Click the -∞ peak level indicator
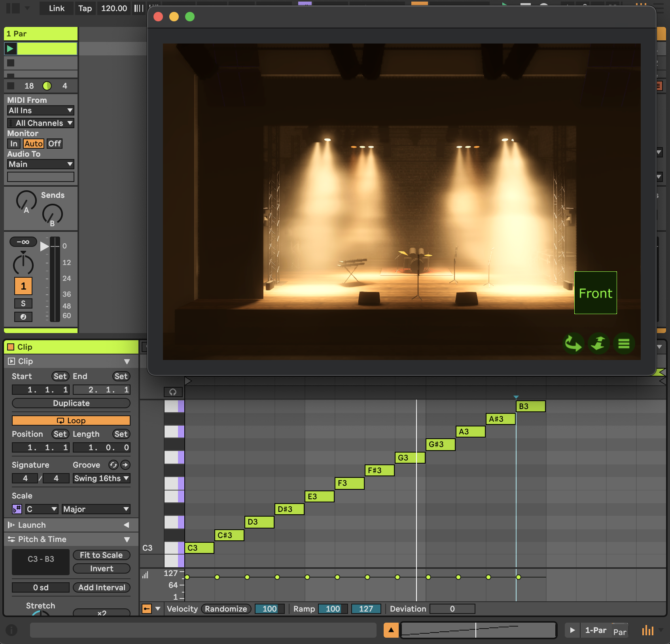670x644 pixels. 23,242
